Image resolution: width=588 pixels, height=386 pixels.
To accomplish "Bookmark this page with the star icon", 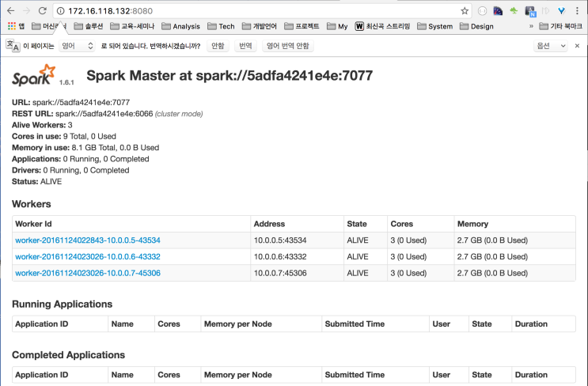I will [465, 11].
